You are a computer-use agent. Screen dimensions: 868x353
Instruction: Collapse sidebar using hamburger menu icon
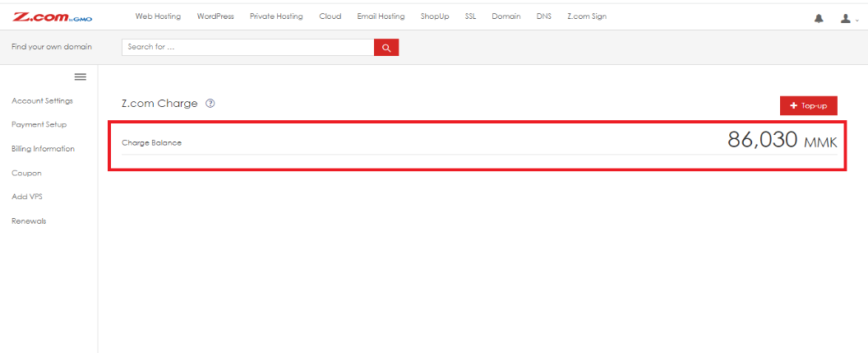tap(81, 77)
